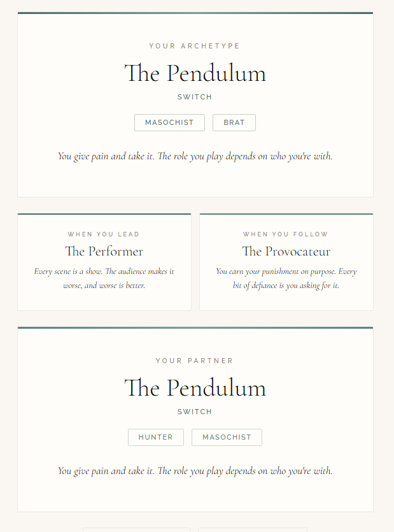Click the YOUR ARCHETYPE label
394x532 pixels.
195,46
